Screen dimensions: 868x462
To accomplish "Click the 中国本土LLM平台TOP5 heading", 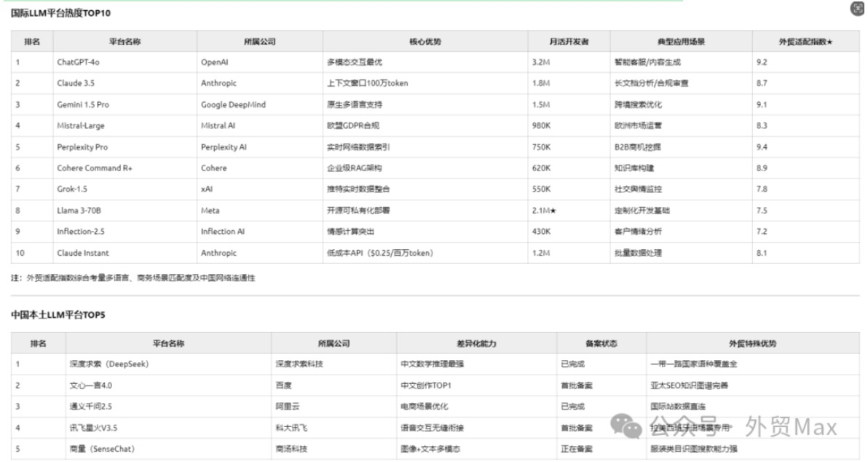I will 58,315.
